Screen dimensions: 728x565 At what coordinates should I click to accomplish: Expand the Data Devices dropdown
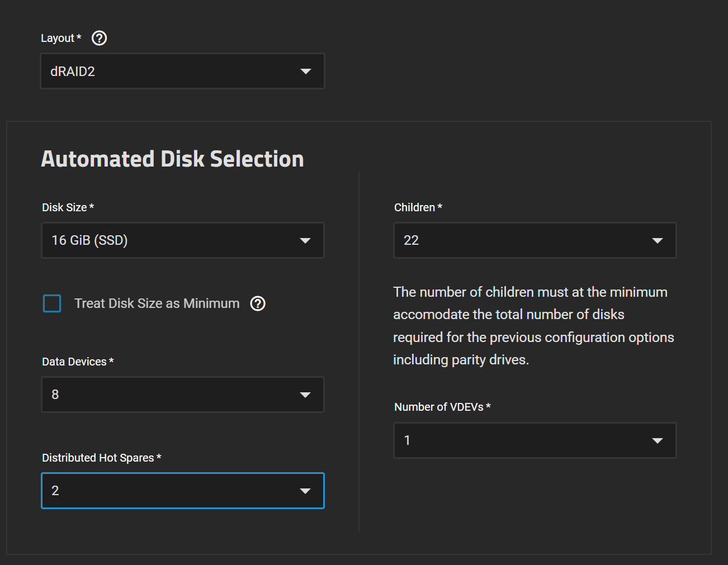coord(183,395)
